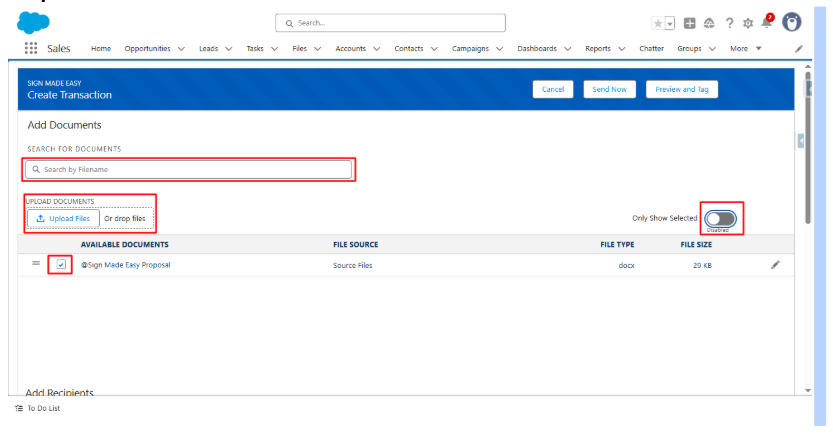The width and height of the screenshot is (833, 439).
Task: Open the App Launcher grid icon
Action: pyautogui.click(x=31, y=48)
